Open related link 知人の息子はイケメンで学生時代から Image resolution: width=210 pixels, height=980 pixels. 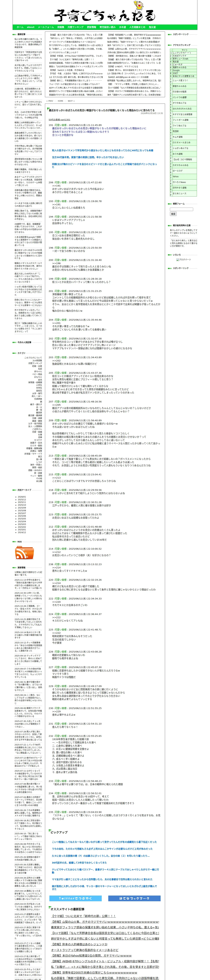pos(103,150)
